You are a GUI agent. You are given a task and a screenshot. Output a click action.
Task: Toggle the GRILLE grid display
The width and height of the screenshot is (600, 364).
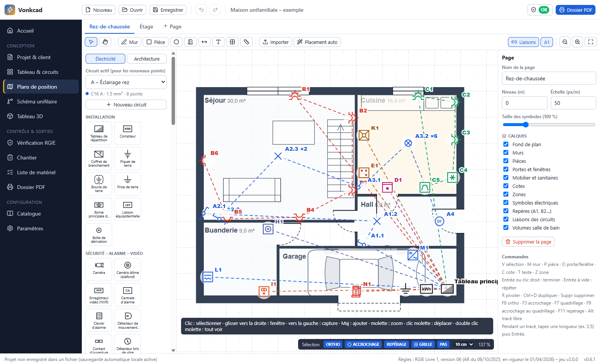(423, 344)
